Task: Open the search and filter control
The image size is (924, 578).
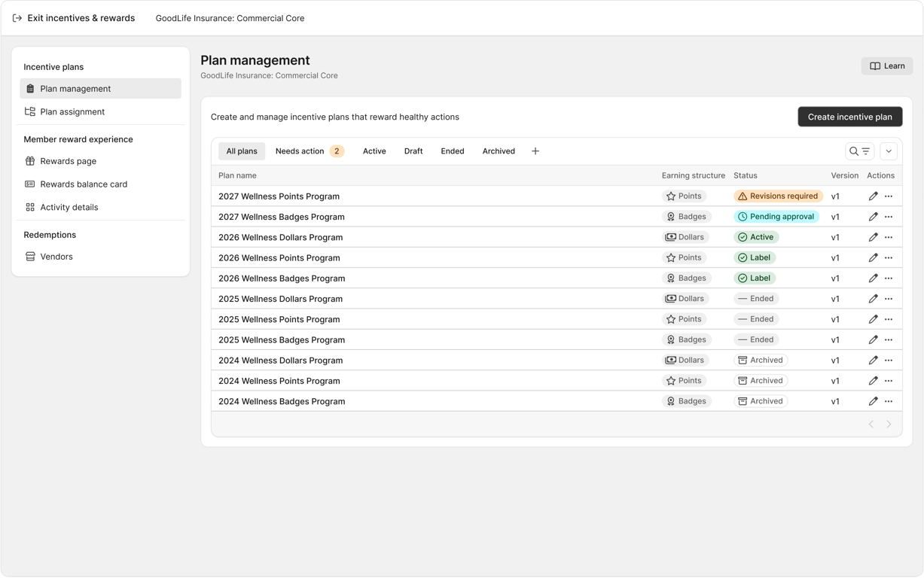Action: pos(860,151)
